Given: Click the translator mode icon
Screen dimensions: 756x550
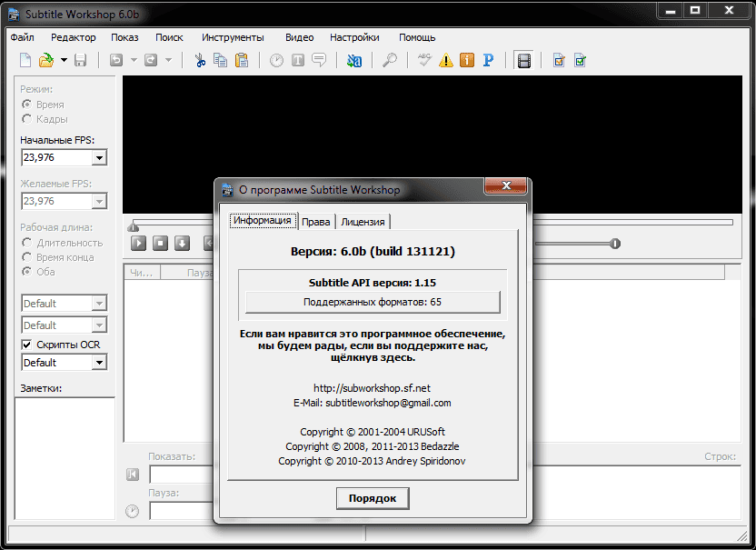Looking at the screenshot, I should 354,60.
